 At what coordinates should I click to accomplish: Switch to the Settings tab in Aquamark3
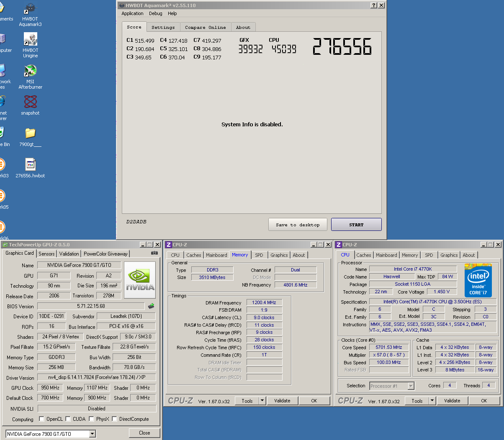[163, 27]
